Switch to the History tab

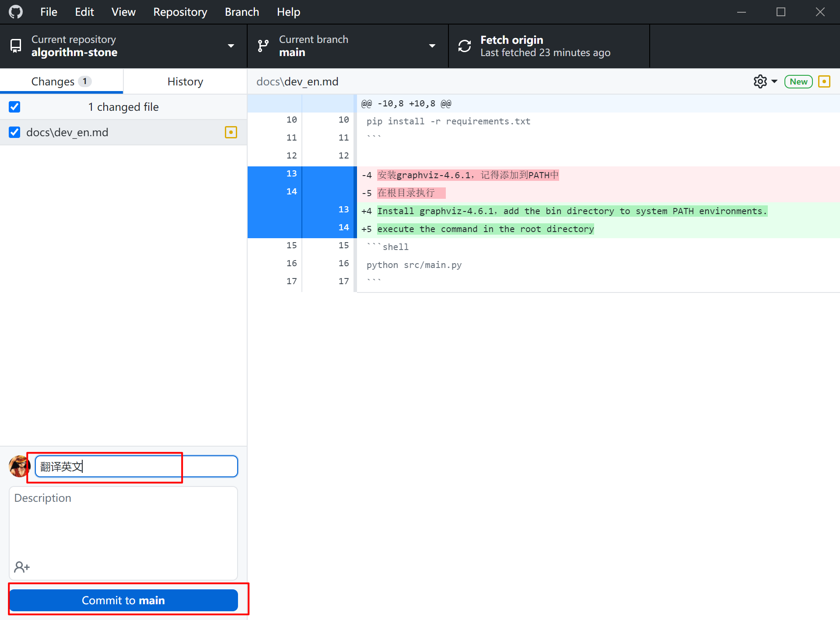coord(185,81)
